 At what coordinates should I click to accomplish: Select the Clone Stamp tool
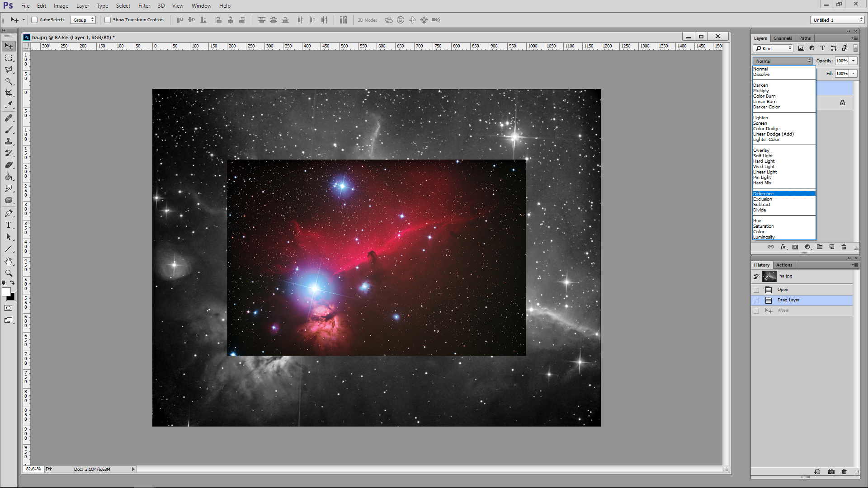[x=9, y=141]
